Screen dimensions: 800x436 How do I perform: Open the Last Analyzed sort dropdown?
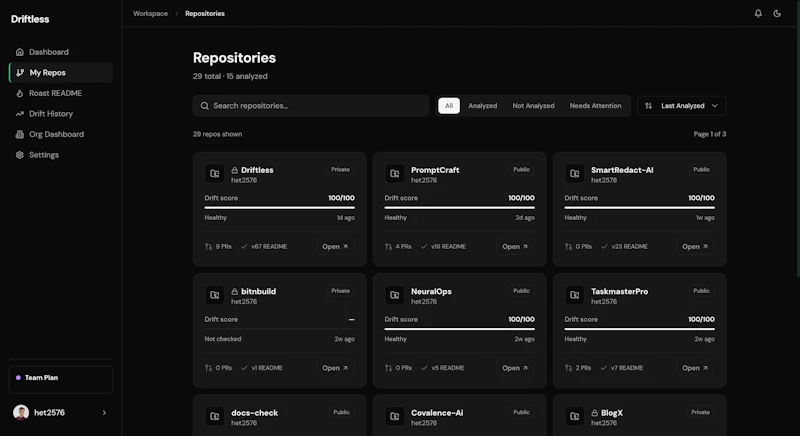coord(682,106)
